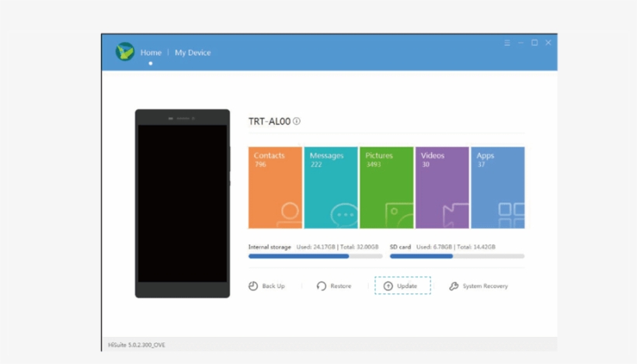Click the film icon in the Videos tile
This screenshot has width=637, height=364.
(x=455, y=215)
